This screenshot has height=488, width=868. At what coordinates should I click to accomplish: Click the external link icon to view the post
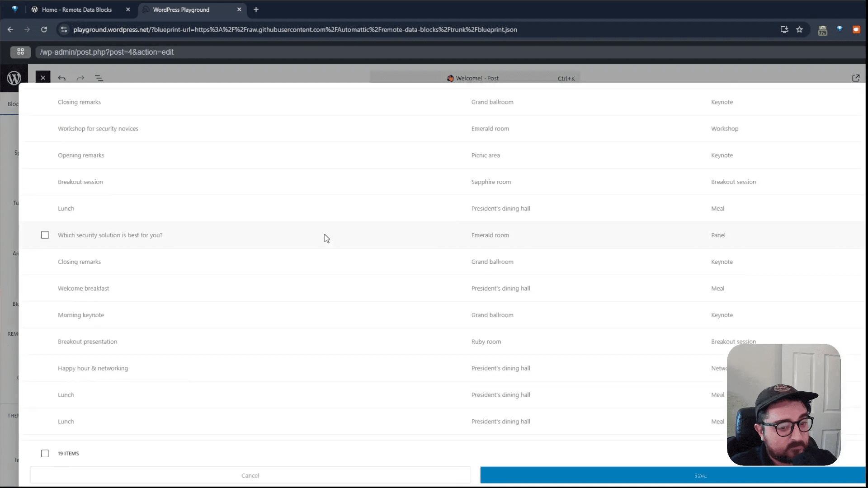[856, 78]
